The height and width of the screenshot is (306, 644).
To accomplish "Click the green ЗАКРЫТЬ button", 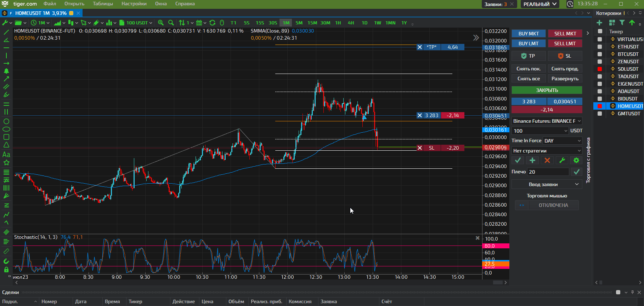I will click(547, 90).
